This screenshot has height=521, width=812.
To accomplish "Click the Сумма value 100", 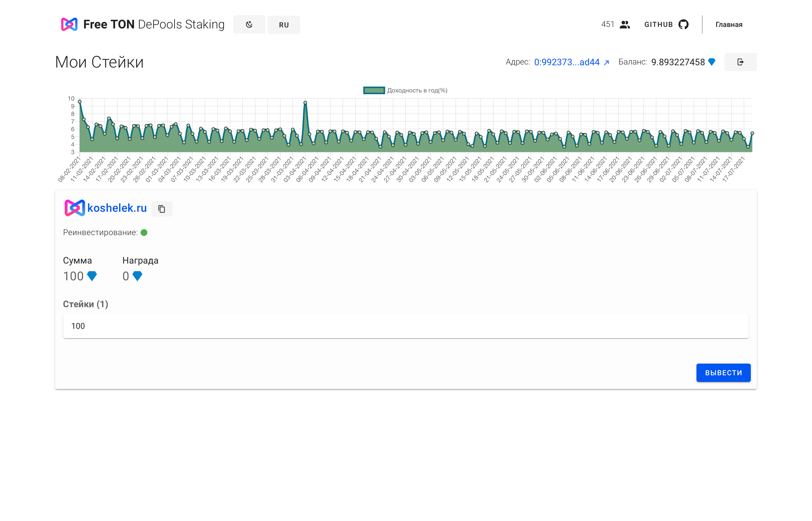I will tap(73, 276).
